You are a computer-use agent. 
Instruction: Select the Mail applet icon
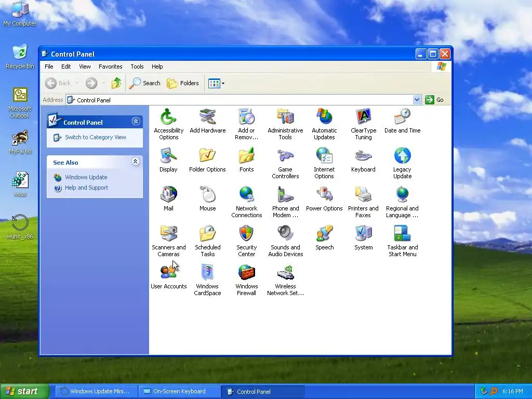coord(168,195)
